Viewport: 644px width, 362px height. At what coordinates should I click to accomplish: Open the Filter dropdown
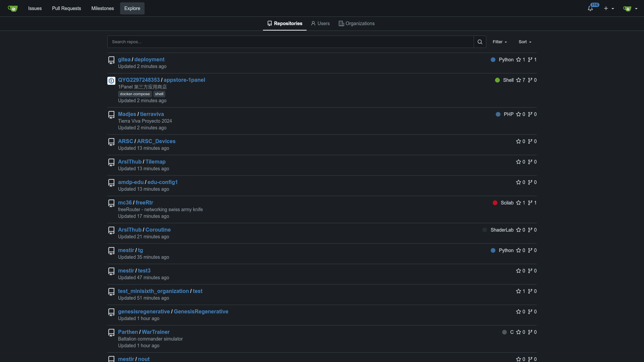click(x=500, y=42)
